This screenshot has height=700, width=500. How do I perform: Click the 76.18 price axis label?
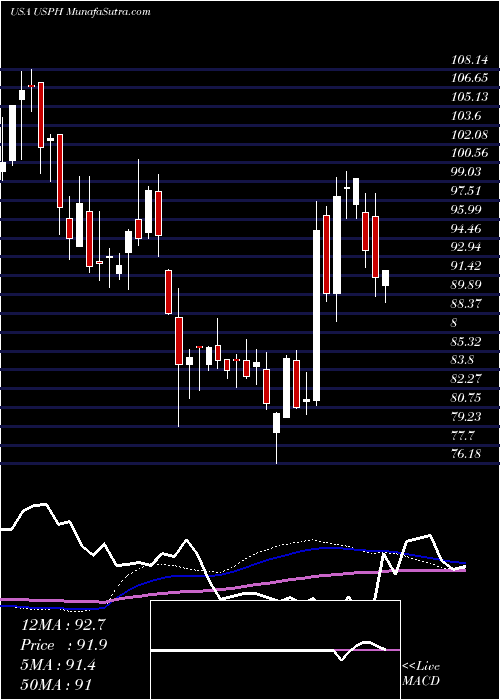coord(467,454)
